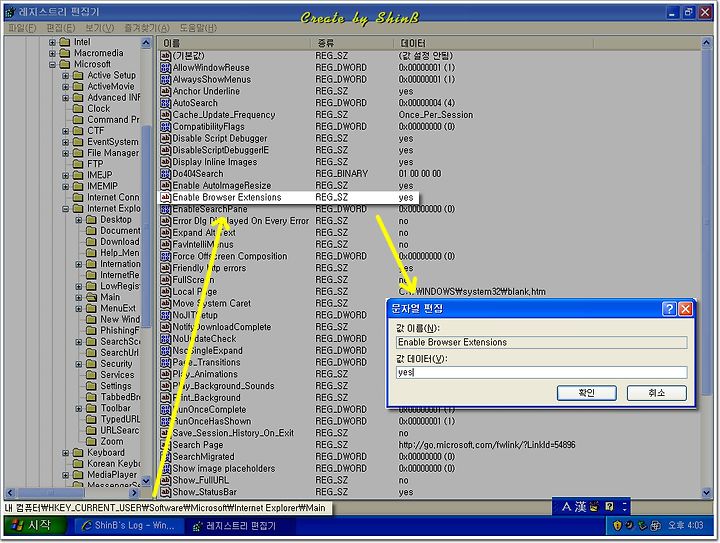
Task: Open the 편집(E) menu
Action: pyautogui.click(x=61, y=28)
